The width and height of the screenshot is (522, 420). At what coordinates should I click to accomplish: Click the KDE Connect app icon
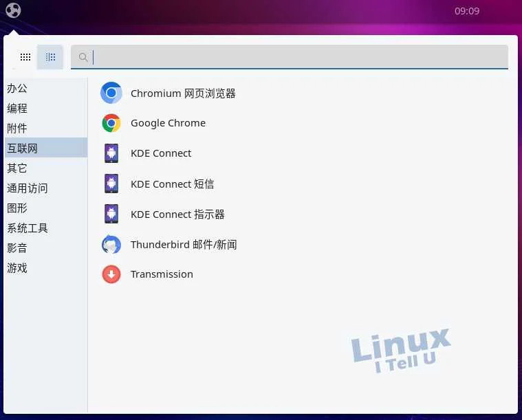coord(111,153)
